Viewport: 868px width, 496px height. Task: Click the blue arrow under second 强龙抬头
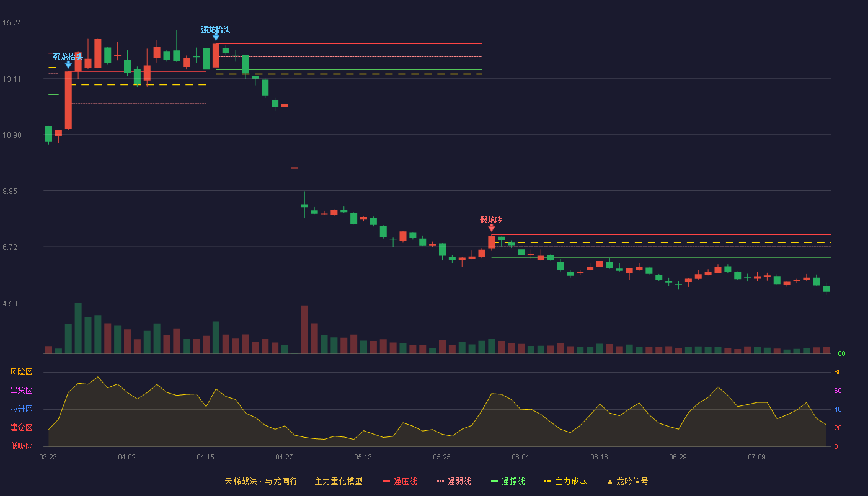click(x=216, y=37)
